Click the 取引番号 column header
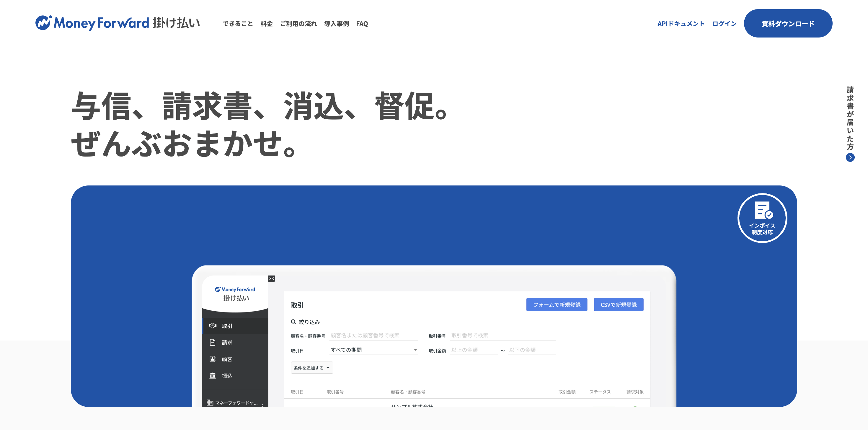868x430 pixels. (335, 392)
